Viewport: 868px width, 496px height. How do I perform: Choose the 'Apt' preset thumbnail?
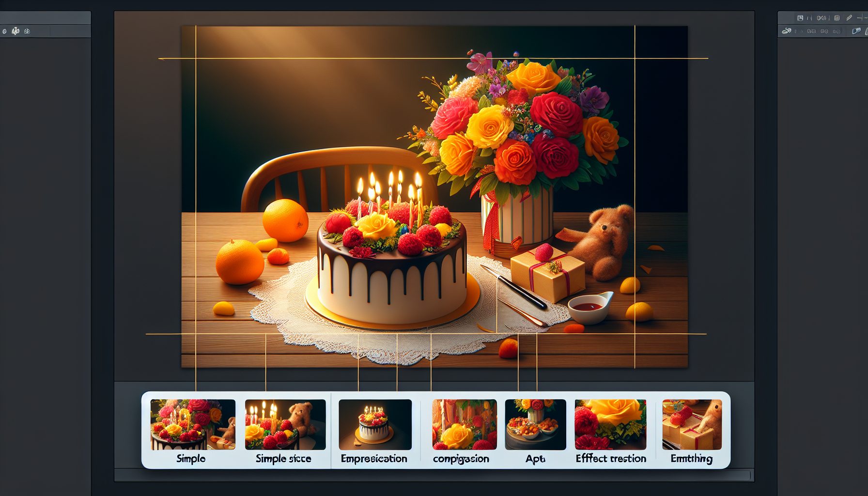[535, 424]
